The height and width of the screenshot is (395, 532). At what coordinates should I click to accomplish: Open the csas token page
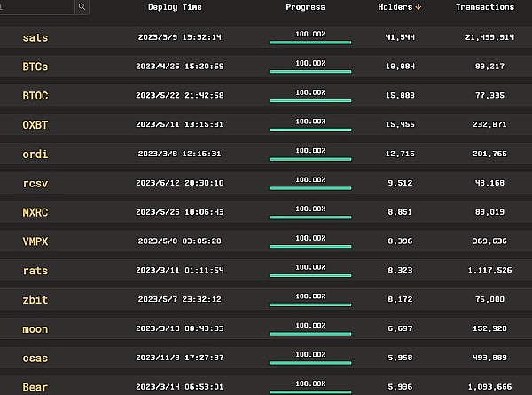(35, 359)
